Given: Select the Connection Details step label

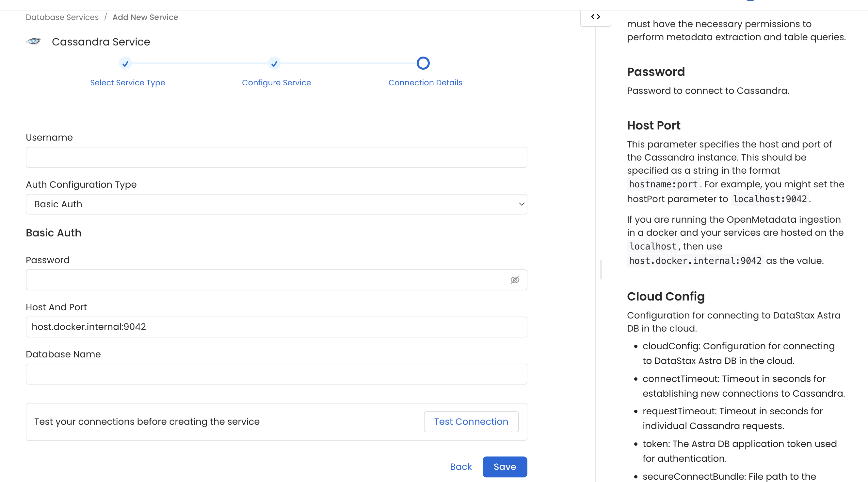Looking at the screenshot, I should point(425,83).
